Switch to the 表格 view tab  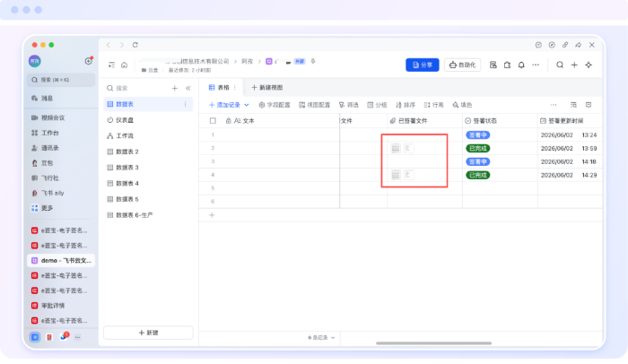point(220,87)
